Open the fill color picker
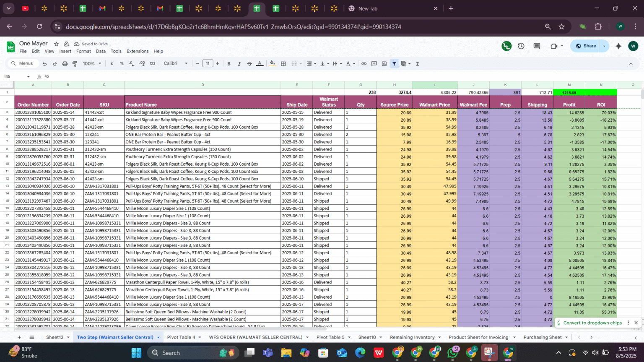Viewport: 644px width, 362px height. click(273, 64)
